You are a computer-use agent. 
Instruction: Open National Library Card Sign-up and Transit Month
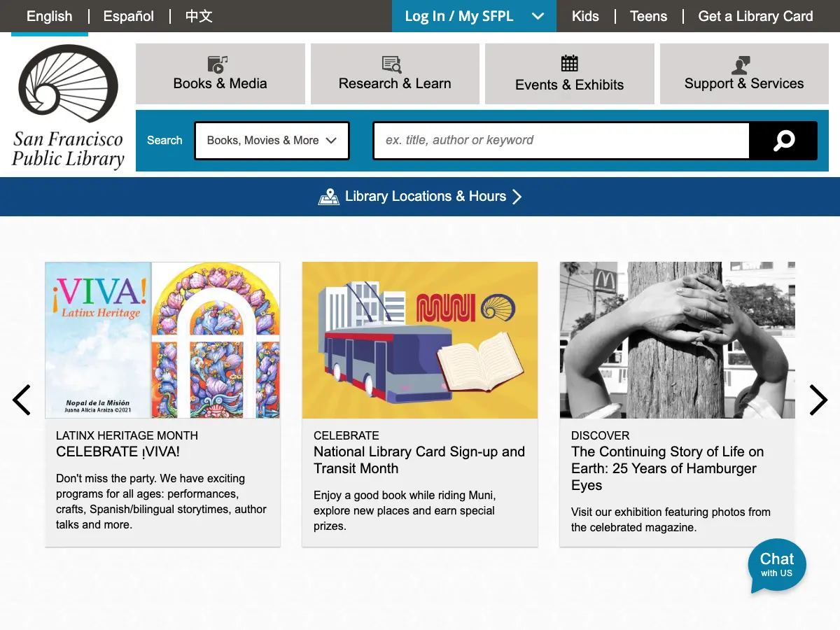coord(419,461)
